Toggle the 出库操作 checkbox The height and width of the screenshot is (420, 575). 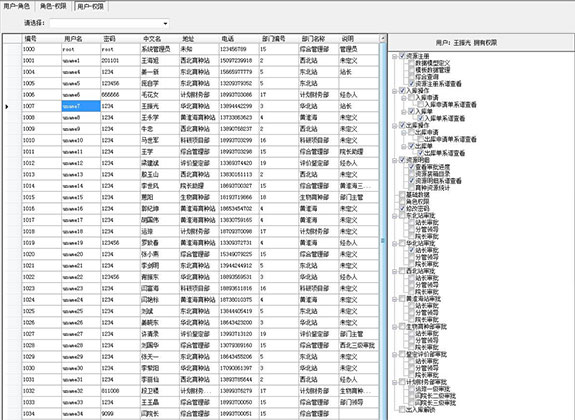[402, 125]
